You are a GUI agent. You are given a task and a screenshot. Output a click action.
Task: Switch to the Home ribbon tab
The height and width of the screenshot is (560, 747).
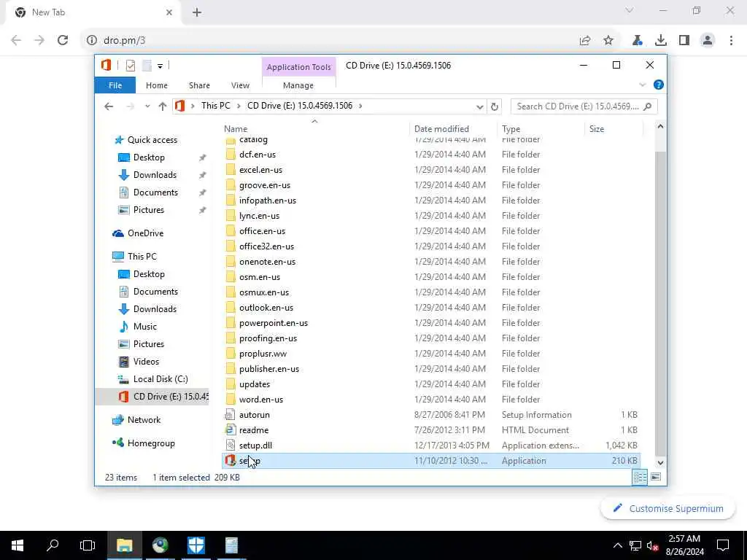tap(157, 85)
